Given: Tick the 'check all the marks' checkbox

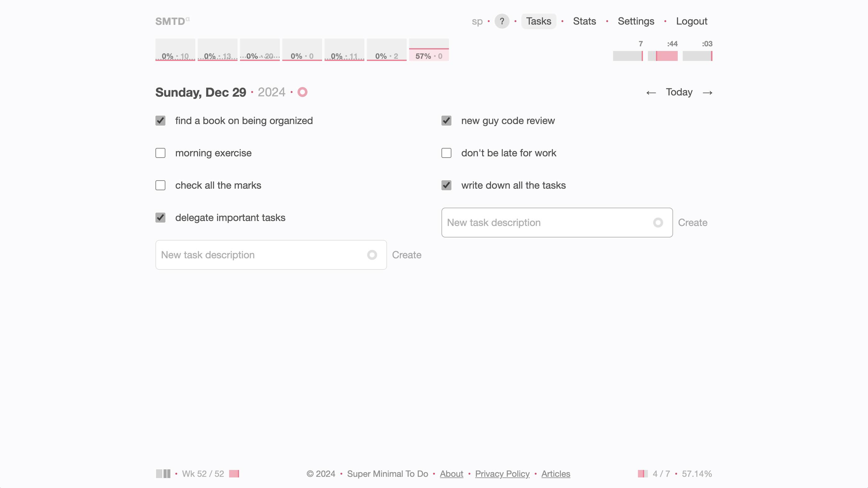Looking at the screenshot, I should pos(160,185).
